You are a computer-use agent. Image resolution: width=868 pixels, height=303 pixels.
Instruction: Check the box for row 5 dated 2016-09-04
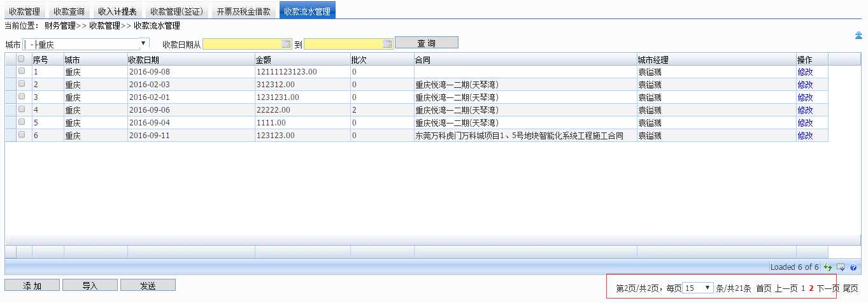point(22,122)
